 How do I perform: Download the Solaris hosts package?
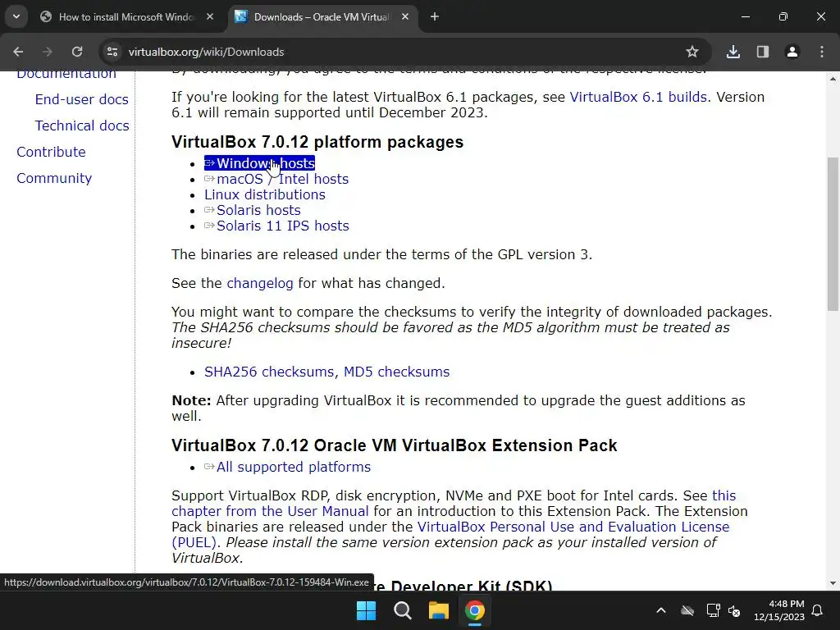[253, 210]
